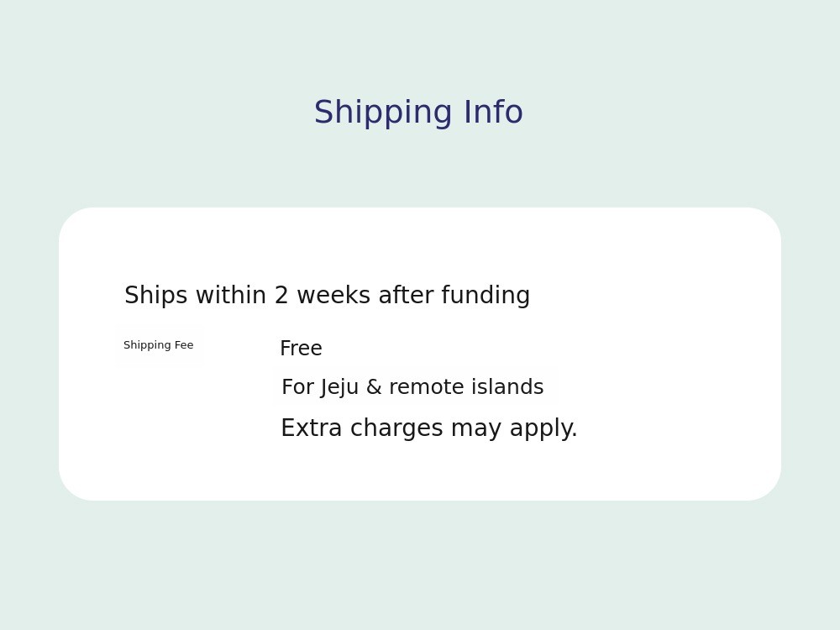
Task: Click the word 'Jeju' in the islands line
Action: click(339, 387)
